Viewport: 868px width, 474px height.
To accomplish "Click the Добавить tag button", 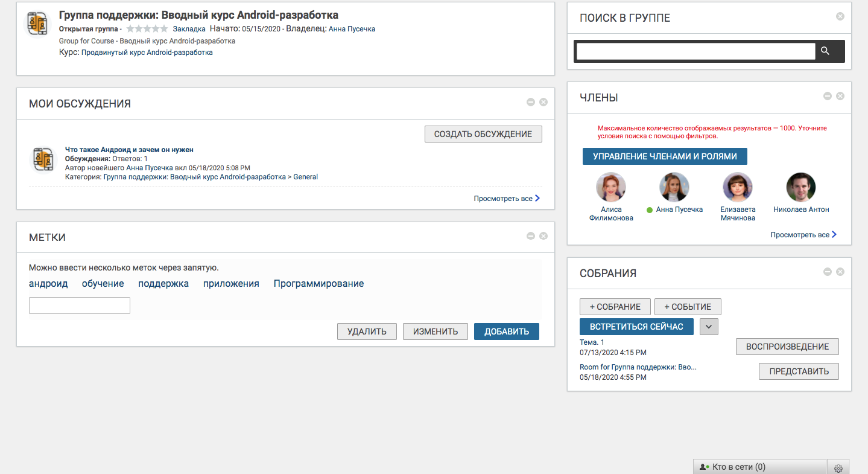I will 506,331.
